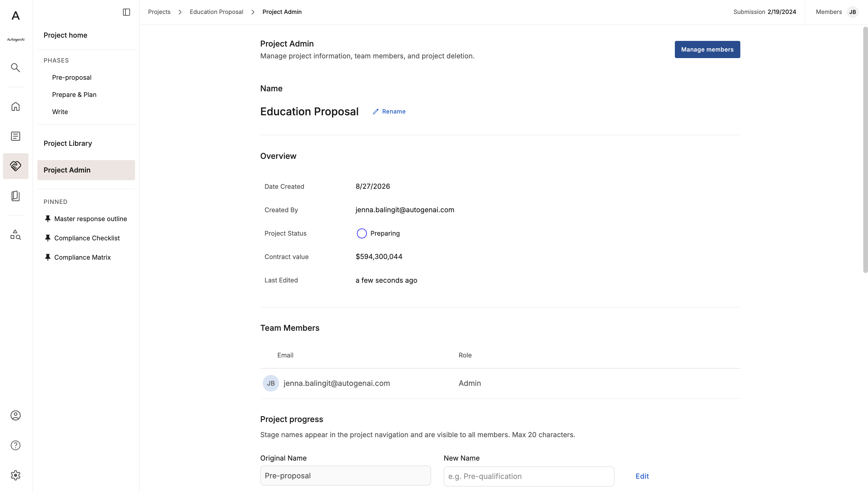Open Project home in the navigation
Image resolution: width=868 pixels, height=492 pixels.
coord(65,35)
